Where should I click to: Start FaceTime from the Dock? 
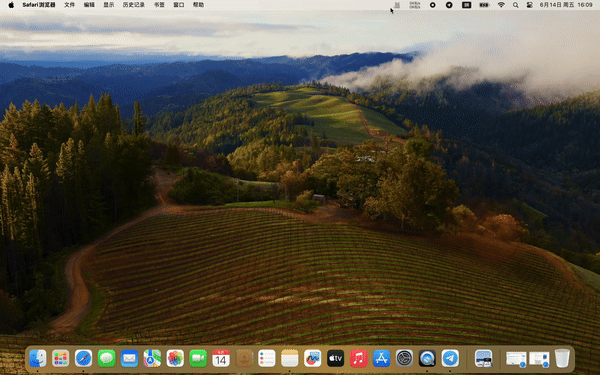pos(198,359)
